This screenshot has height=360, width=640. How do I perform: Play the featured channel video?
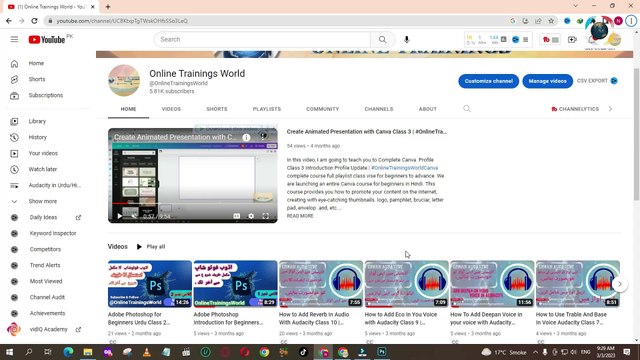[120, 216]
